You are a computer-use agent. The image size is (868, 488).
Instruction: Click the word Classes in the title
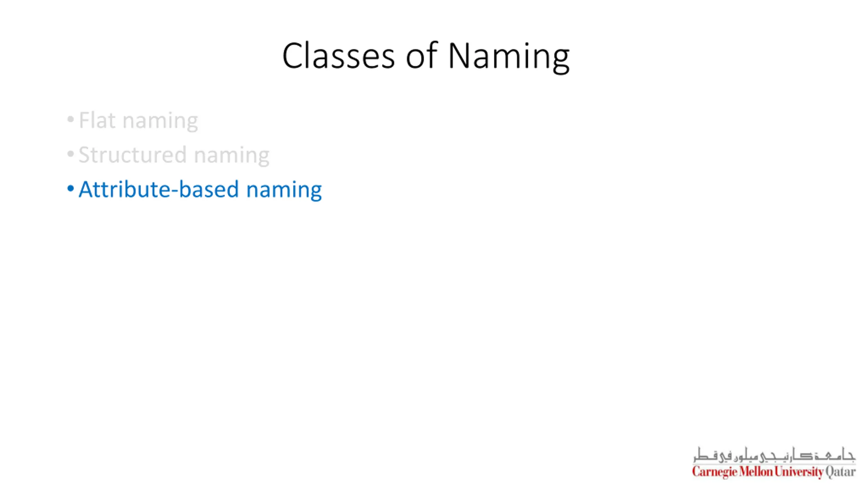pos(338,56)
